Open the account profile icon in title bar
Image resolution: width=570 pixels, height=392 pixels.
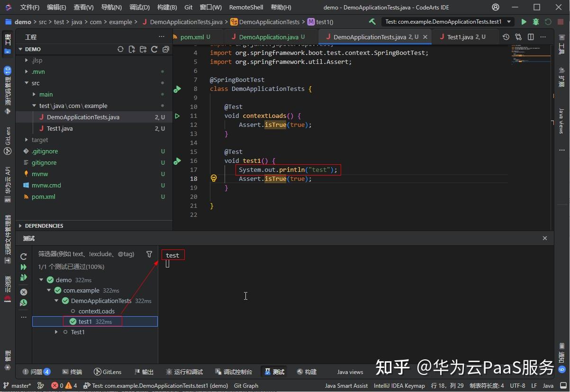tap(496, 7)
